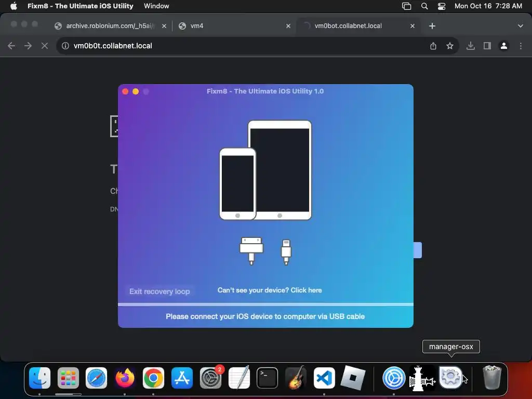The height and width of the screenshot is (399, 532).
Task: Click the 30-pin connector icon
Action: pos(251,251)
